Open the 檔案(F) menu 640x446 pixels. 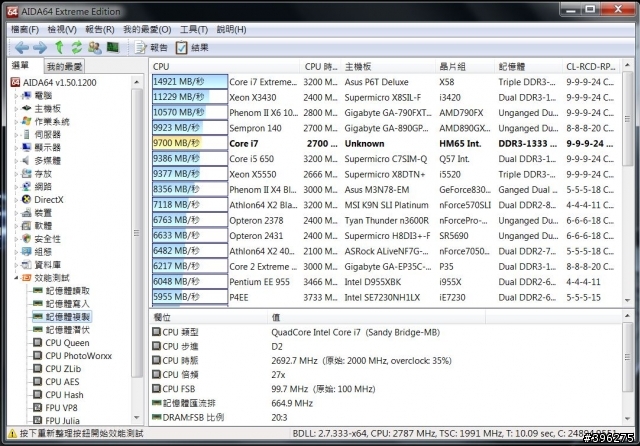click(25, 30)
